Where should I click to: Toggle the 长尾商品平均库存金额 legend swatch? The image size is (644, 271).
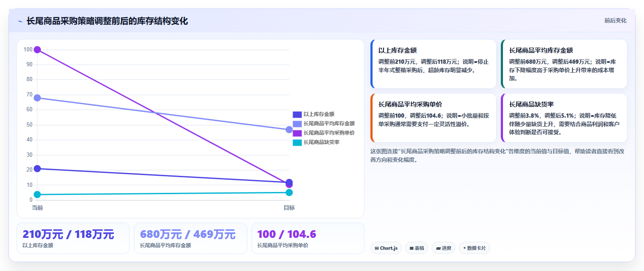[x=297, y=124]
